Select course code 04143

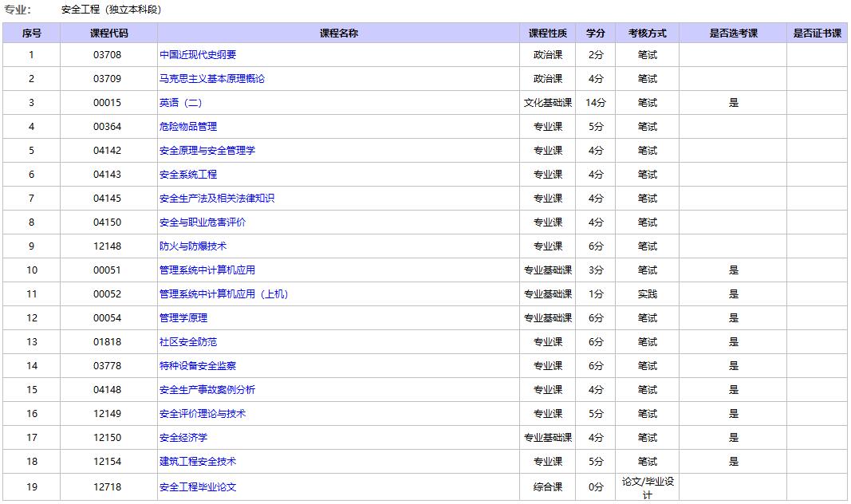(108, 174)
